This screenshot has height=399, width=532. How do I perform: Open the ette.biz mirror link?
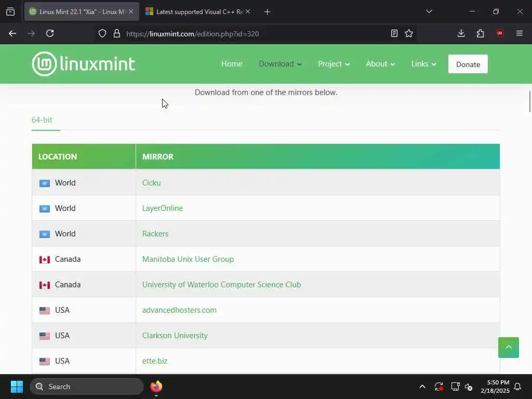click(155, 361)
